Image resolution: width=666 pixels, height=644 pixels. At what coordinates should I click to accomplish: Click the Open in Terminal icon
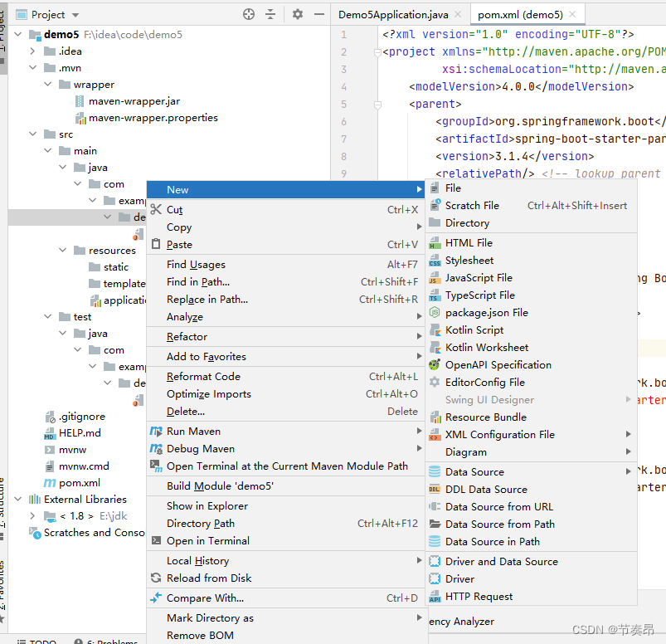(x=156, y=541)
